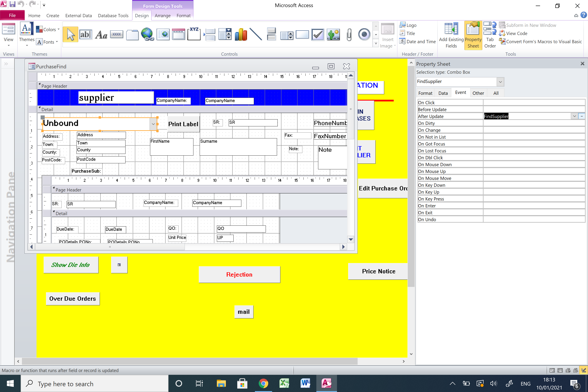Open Customize Quick Access Toolbar arrow
The height and width of the screenshot is (392, 588).
(x=44, y=5)
